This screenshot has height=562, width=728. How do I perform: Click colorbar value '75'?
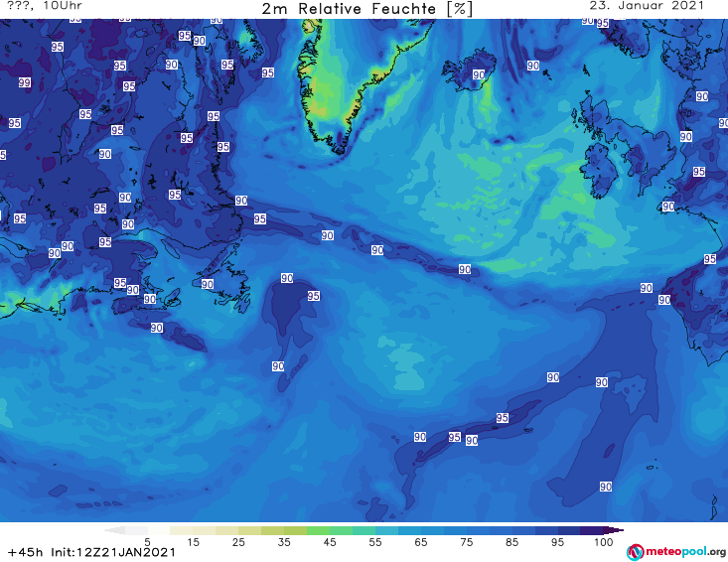tap(467, 542)
